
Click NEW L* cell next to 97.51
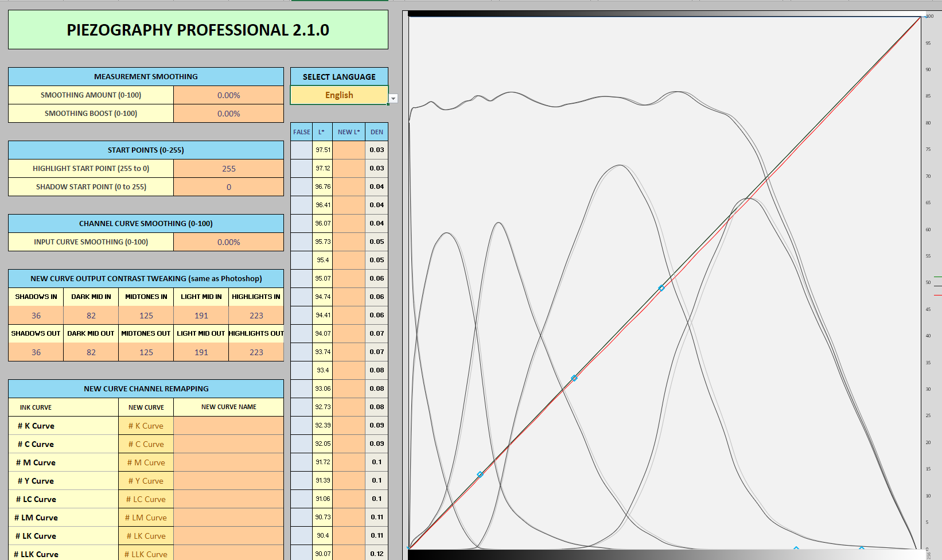click(349, 150)
